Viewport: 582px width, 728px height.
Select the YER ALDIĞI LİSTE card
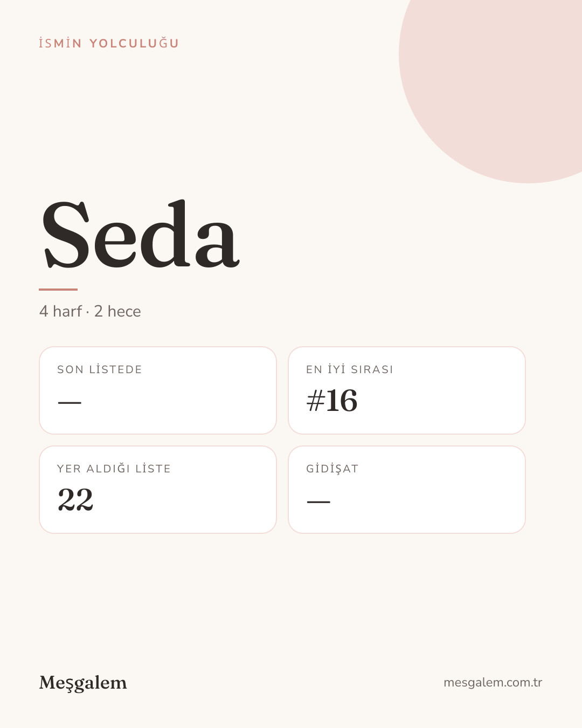click(x=158, y=490)
